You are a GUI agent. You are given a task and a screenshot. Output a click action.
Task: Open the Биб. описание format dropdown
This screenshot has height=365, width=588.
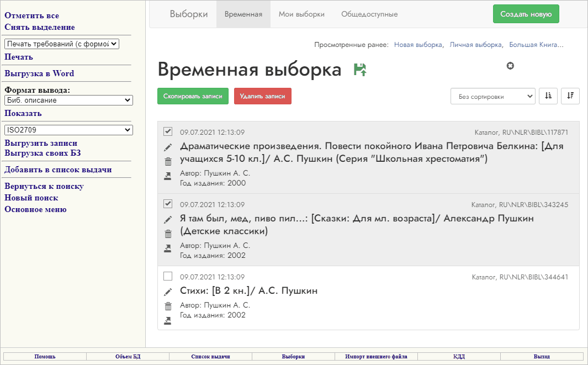(68, 100)
